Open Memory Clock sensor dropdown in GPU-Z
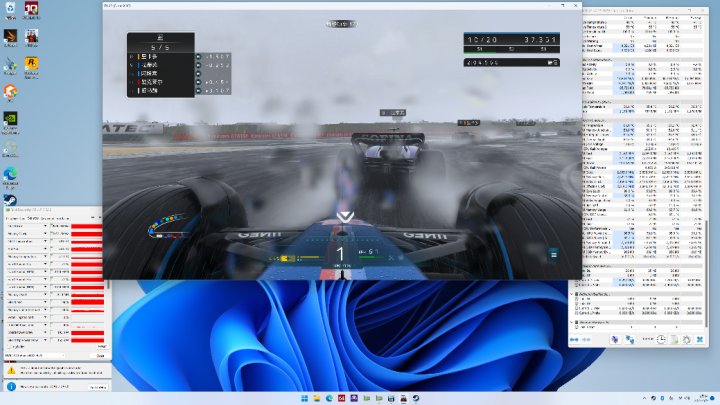This screenshot has height=405, width=720. coord(45,234)
